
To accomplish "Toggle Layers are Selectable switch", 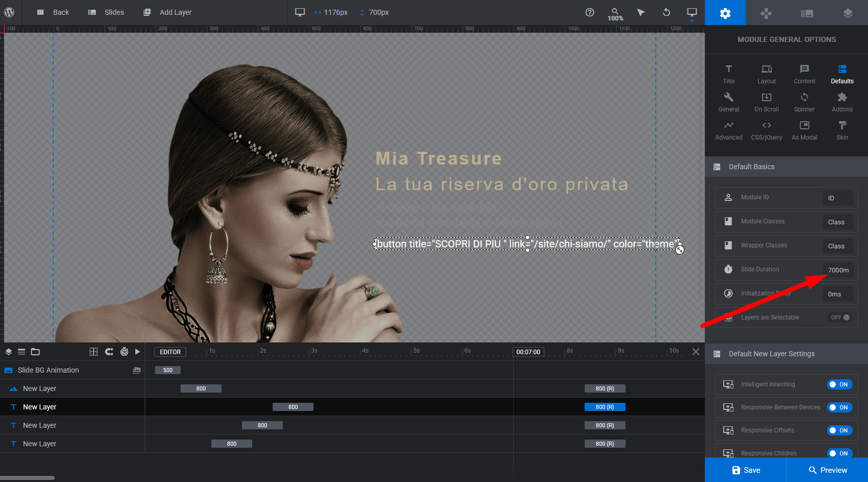I will click(x=840, y=317).
